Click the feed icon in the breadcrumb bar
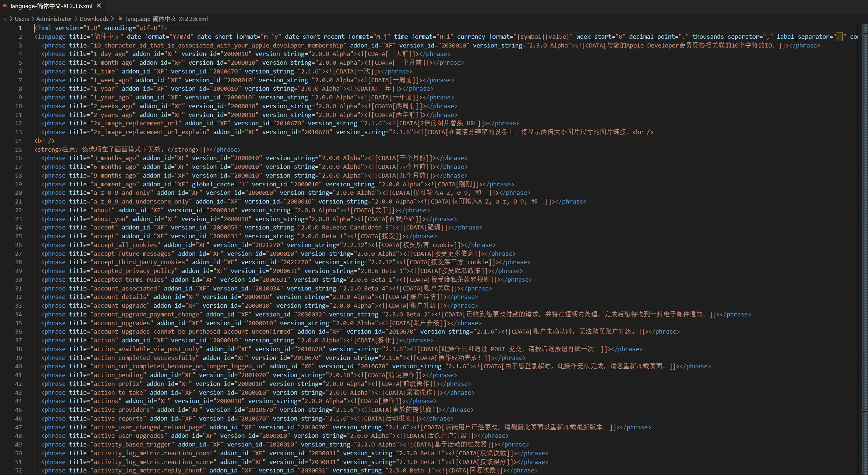The height and width of the screenshot is (475, 868). point(120,19)
